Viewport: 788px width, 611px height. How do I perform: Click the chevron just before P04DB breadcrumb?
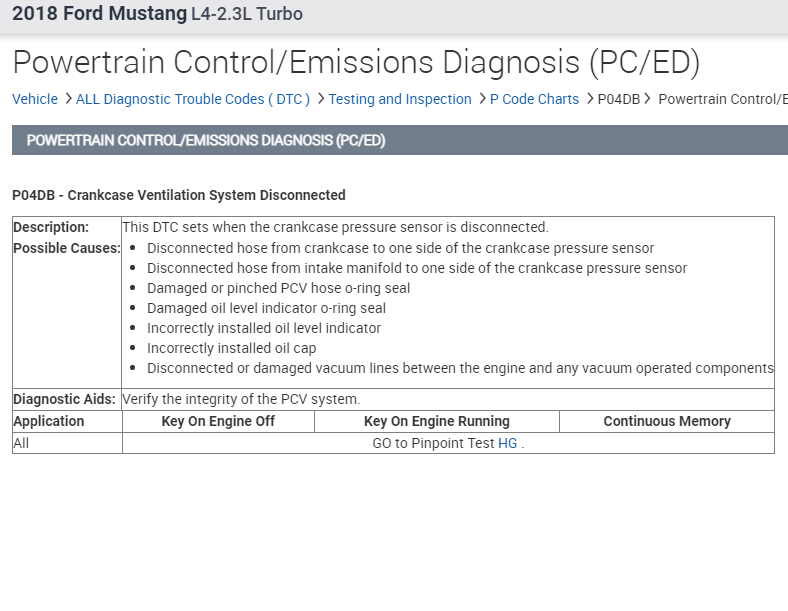(x=589, y=99)
